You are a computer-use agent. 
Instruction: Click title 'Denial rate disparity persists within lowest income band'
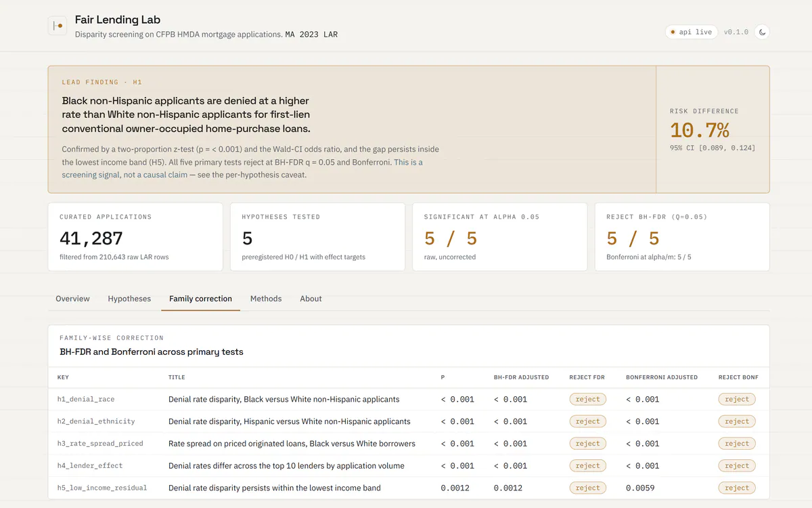click(x=275, y=488)
